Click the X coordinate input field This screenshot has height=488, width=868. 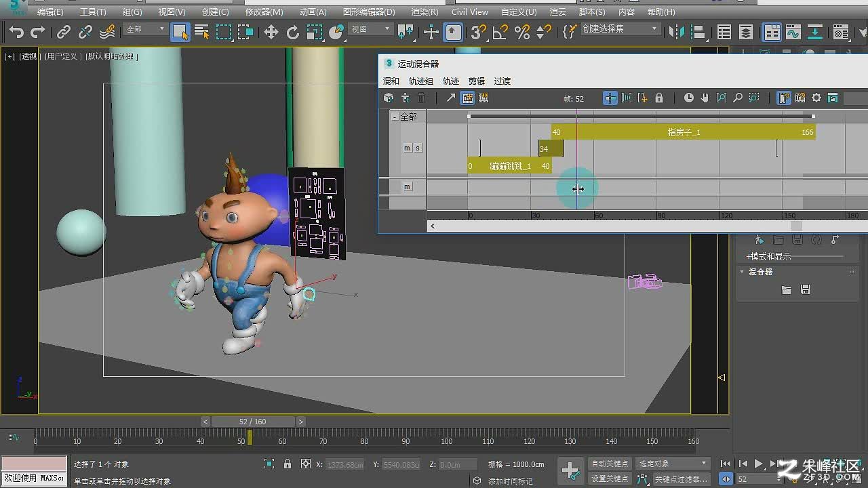pos(345,464)
